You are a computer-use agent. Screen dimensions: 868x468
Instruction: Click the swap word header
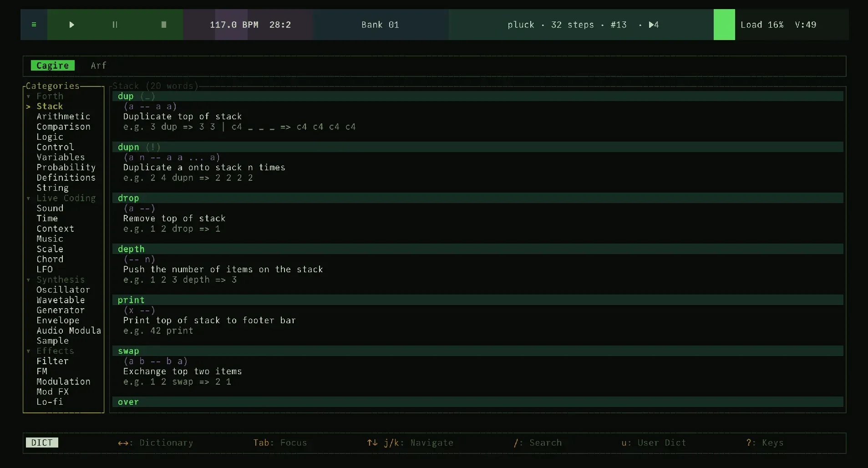click(478, 351)
